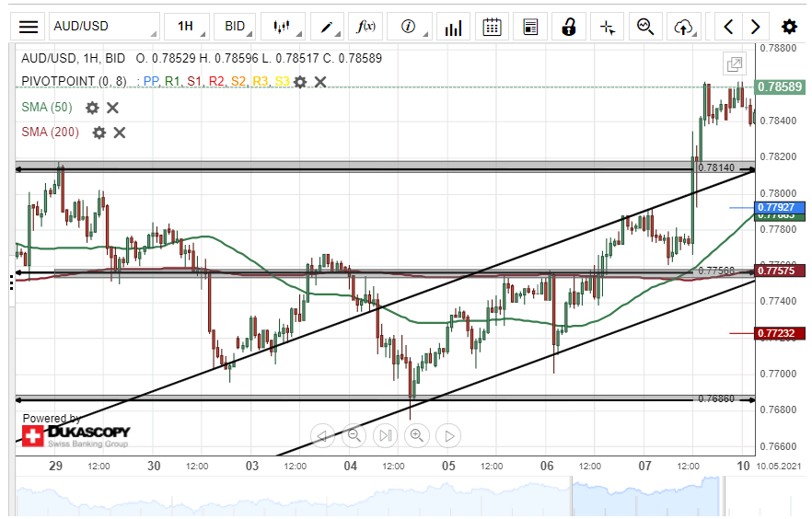Click the zoom out button below chart
Viewport: 812px width, 519px height.
click(353, 435)
